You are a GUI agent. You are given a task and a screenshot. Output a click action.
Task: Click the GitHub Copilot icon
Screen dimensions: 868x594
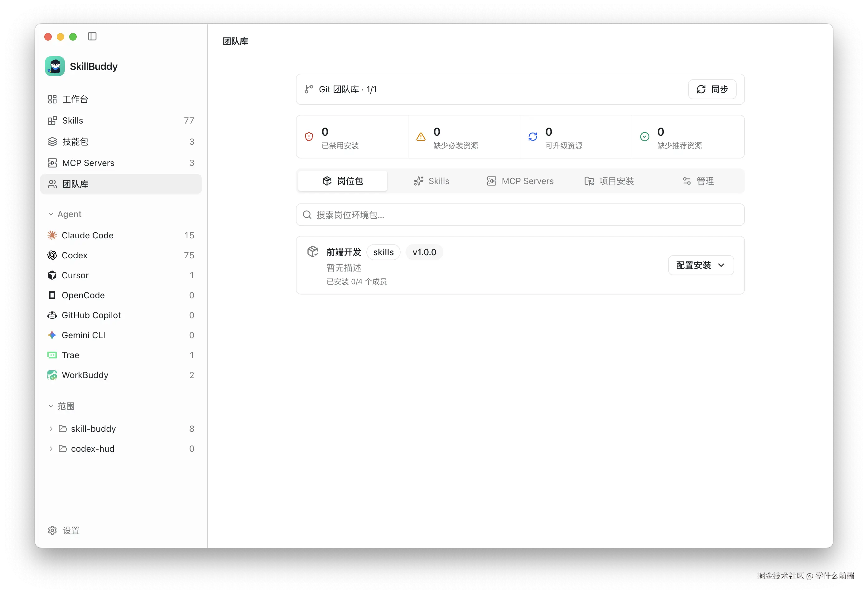52,315
